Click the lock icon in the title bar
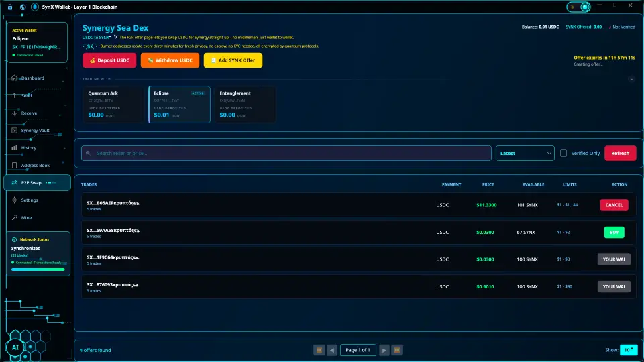The image size is (644, 362). (10, 7)
